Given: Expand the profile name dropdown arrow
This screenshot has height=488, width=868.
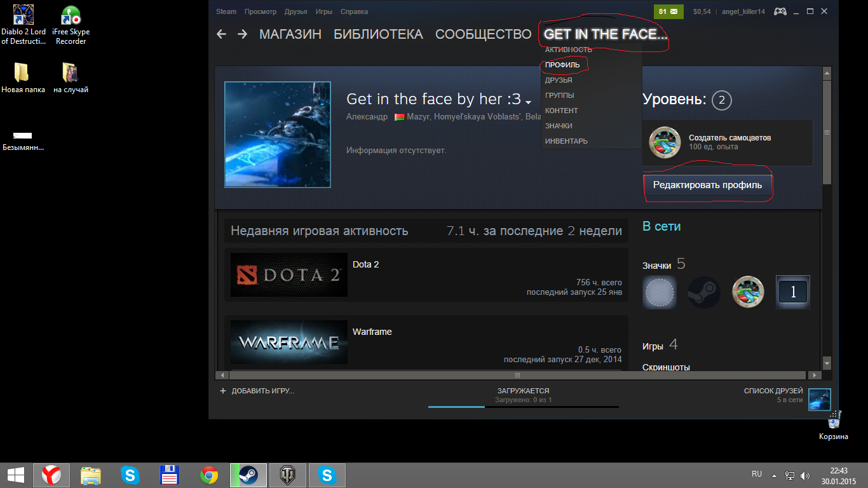Looking at the screenshot, I should (x=528, y=102).
